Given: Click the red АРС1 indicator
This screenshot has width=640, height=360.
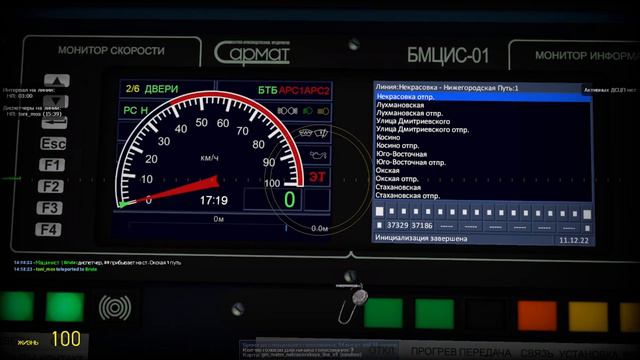Looking at the screenshot, I should [x=291, y=91].
